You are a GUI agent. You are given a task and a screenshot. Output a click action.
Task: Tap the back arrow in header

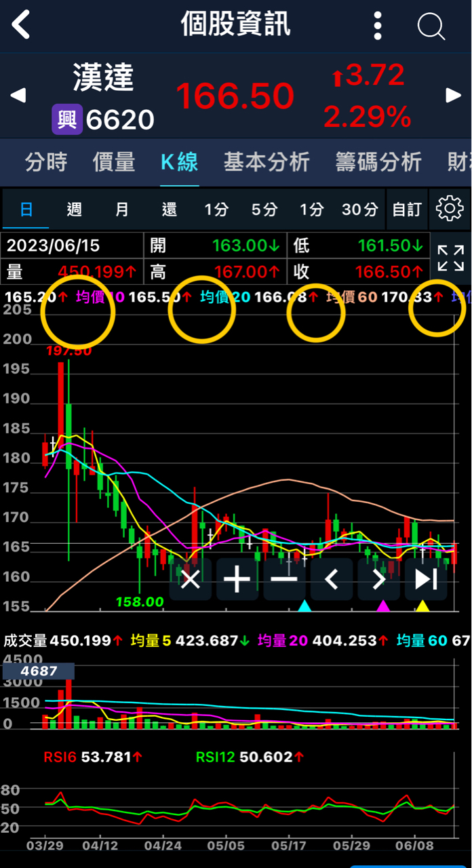click(x=22, y=25)
